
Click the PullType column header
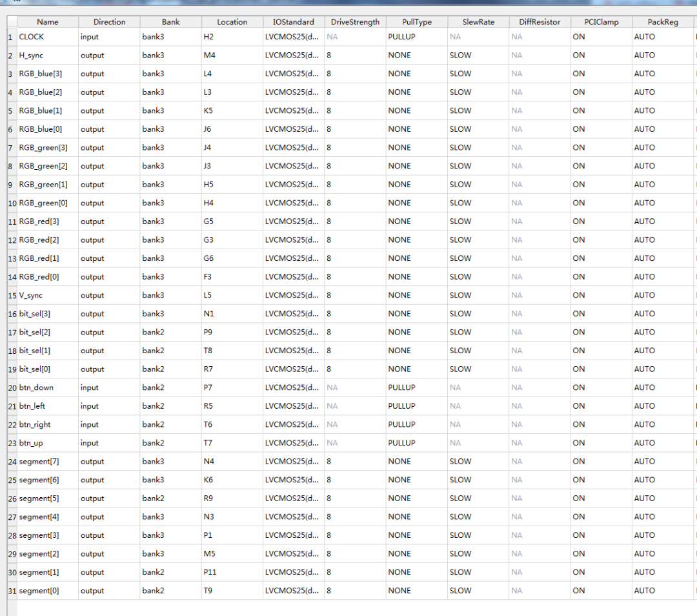click(x=416, y=22)
